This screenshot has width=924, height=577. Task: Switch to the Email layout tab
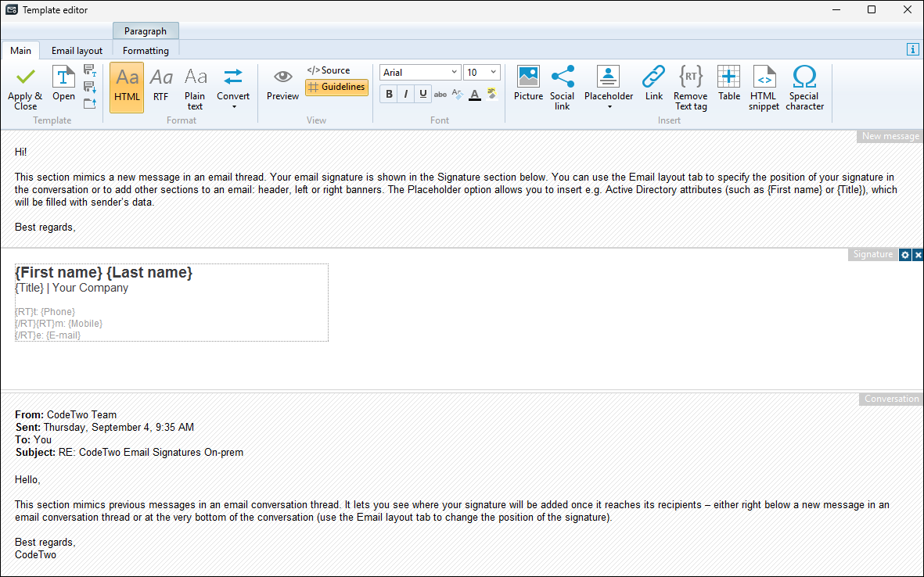pyautogui.click(x=77, y=51)
